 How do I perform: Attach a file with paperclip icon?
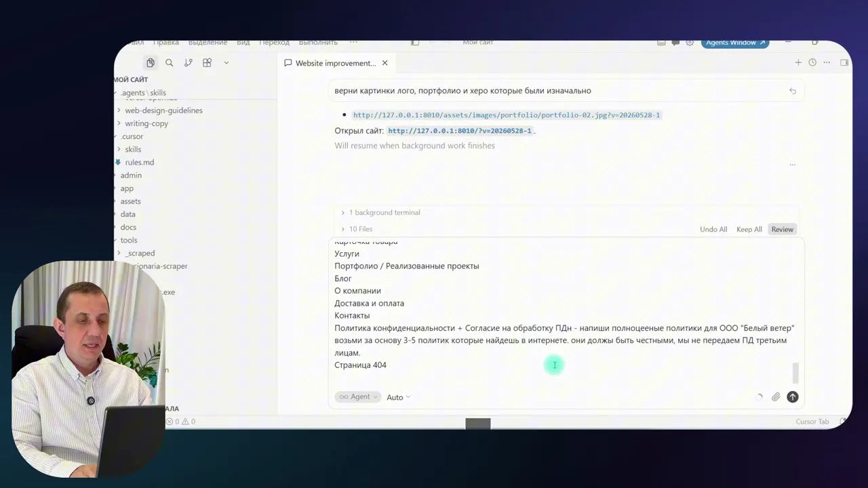tap(776, 397)
